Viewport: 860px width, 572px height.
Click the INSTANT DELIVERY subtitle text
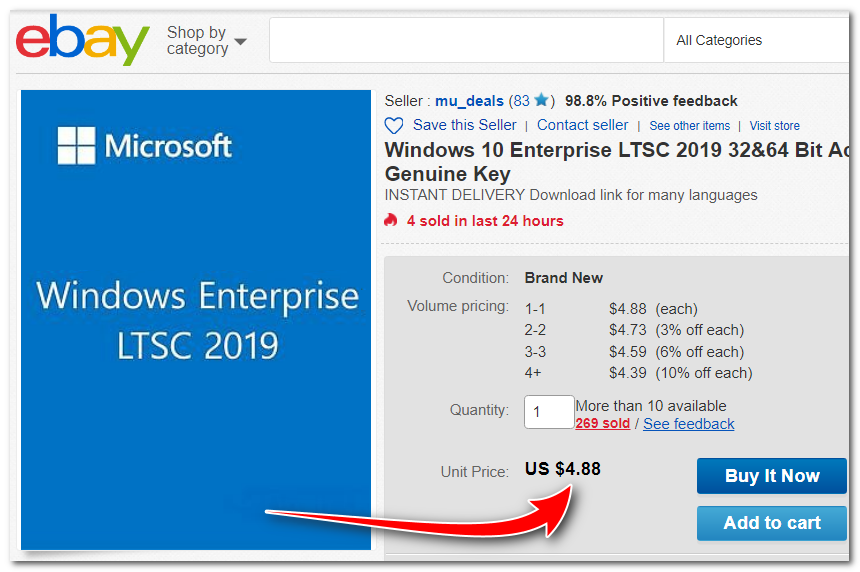point(570,195)
